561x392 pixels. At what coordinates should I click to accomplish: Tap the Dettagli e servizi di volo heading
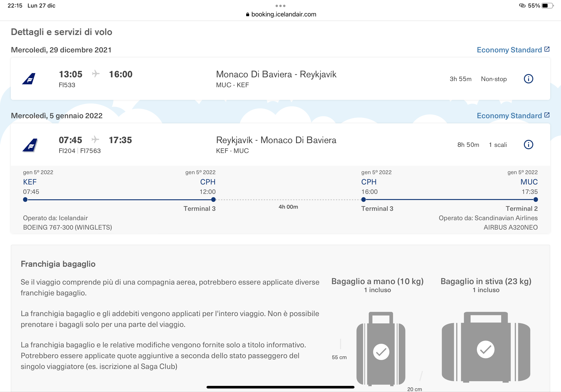(62, 32)
